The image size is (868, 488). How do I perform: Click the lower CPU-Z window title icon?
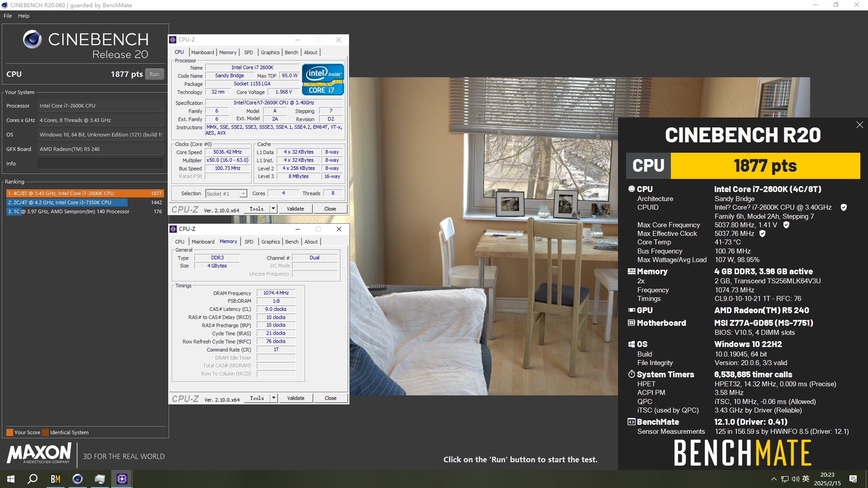(x=173, y=229)
